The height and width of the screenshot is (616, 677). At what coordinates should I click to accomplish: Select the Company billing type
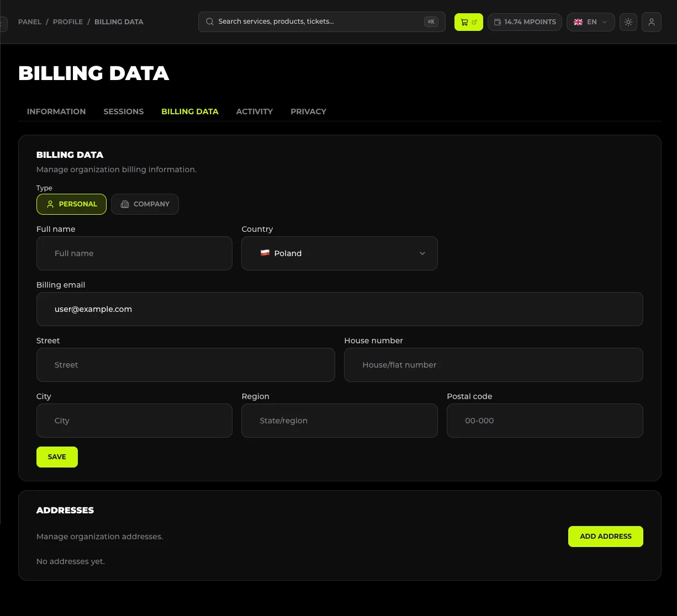click(145, 204)
